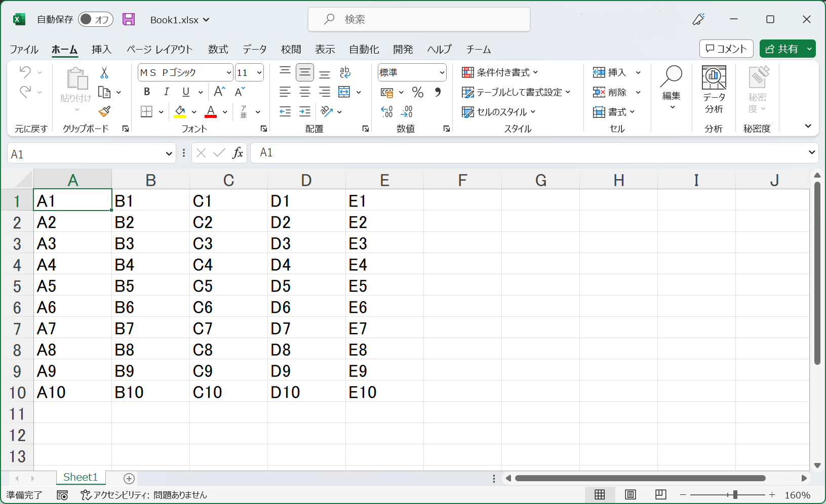826x504 pixels.
Task: Switch to Normal view in status bar
Action: click(x=600, y=494)
